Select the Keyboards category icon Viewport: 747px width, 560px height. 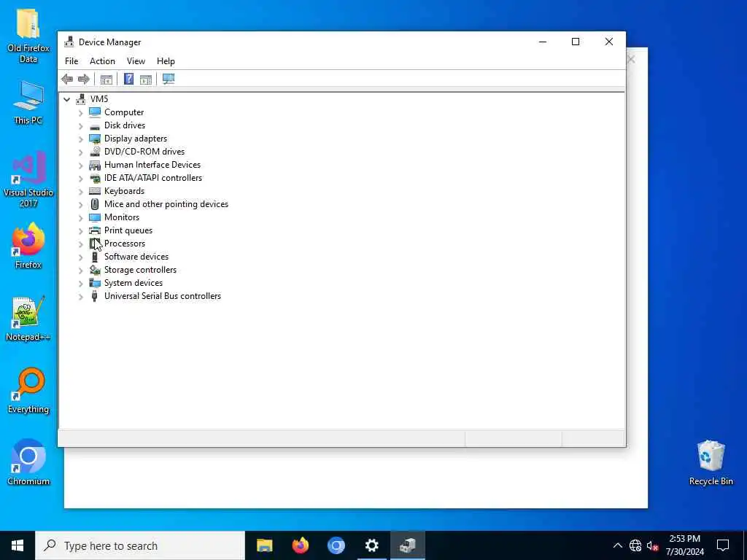95,191
